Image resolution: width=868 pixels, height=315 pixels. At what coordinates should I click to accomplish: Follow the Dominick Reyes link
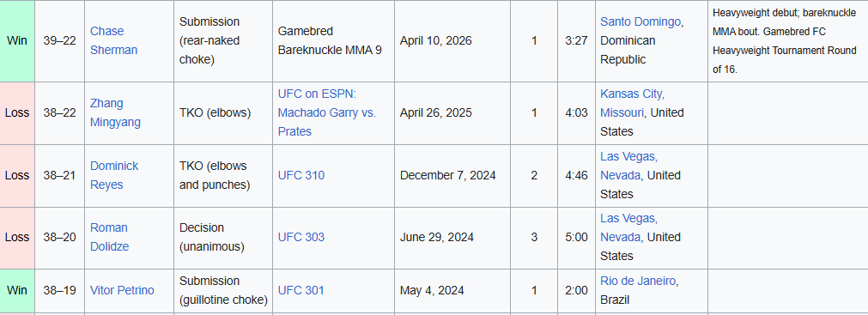[x=114, y=175]
